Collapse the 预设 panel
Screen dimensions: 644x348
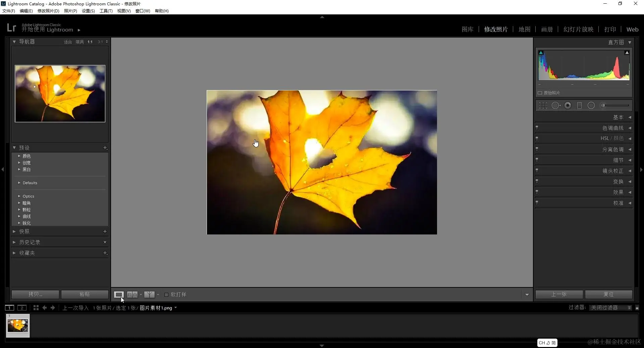click(x=14, y=148)
